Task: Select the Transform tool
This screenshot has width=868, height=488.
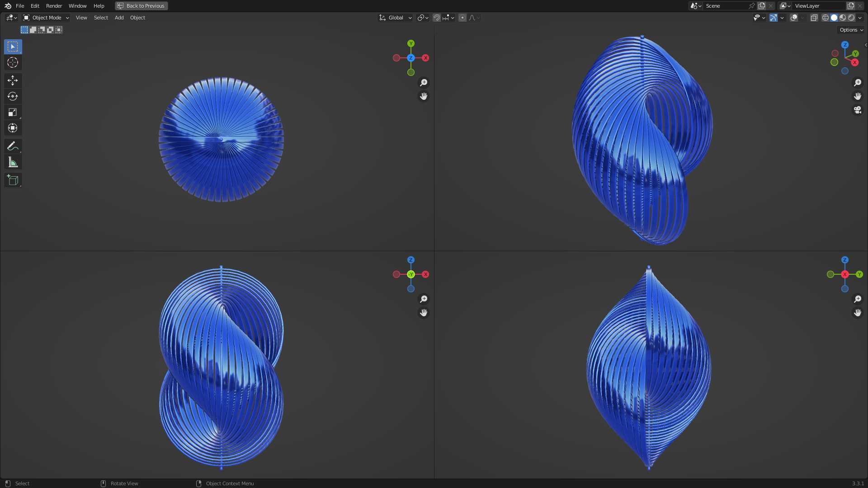Action: pyautogui.click(x=13, y=128)
